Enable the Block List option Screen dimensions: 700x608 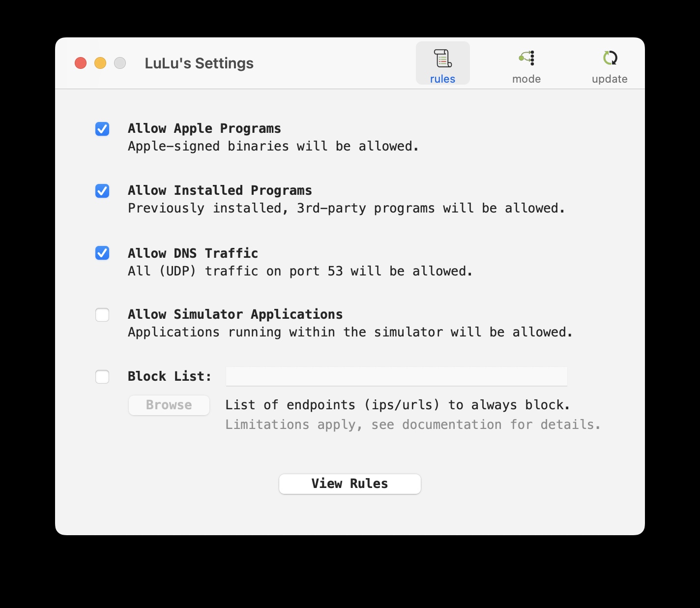tap(102, 377)
